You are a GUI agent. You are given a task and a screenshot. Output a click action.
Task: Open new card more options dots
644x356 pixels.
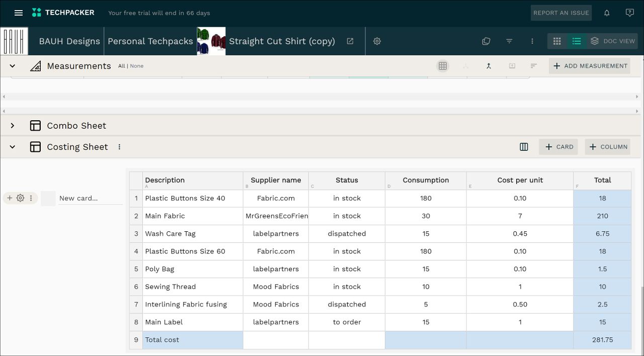tap(31, 198)
